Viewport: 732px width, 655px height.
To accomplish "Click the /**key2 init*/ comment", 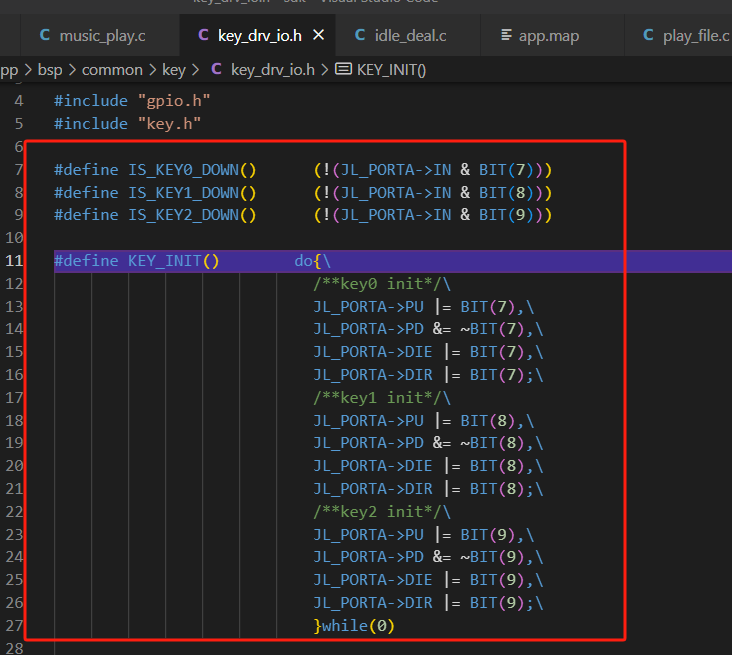I will (x=377, y=512).
